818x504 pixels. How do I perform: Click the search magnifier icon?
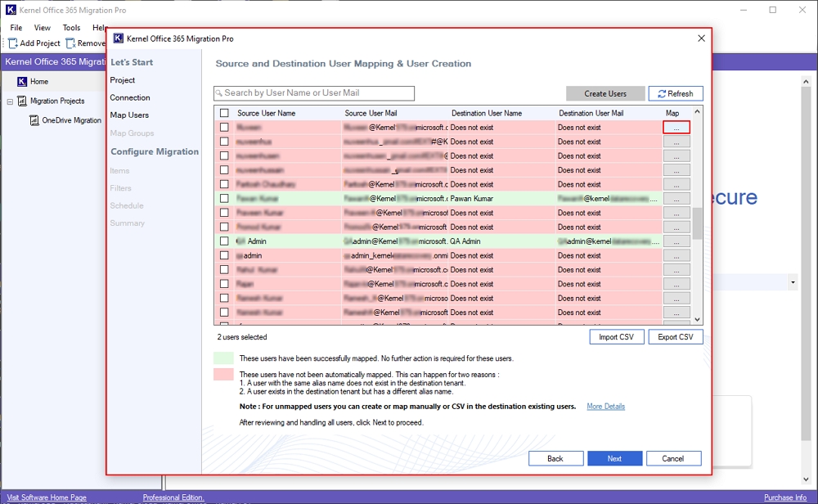click(x=219, y=93)
